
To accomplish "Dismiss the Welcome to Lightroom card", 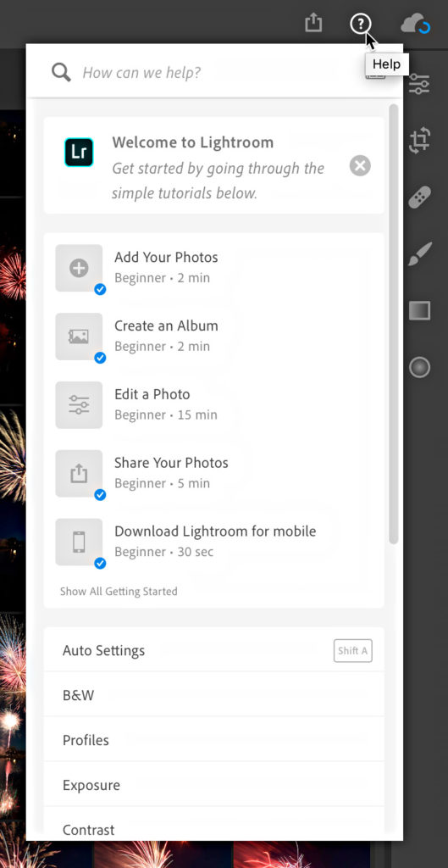I will click(360, 165).
